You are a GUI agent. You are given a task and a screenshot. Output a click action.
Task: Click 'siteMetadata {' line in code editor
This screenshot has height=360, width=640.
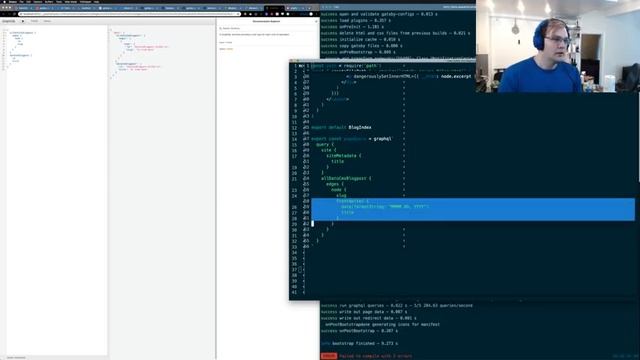344,156
